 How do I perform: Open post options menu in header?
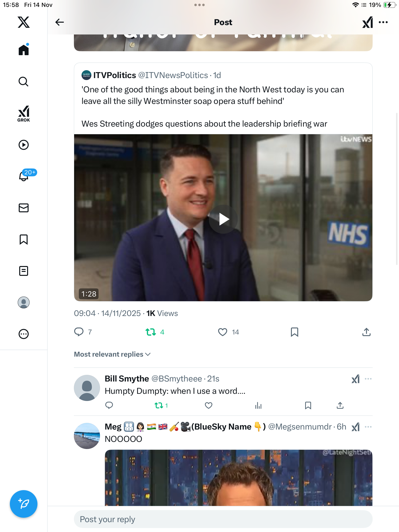383,22
